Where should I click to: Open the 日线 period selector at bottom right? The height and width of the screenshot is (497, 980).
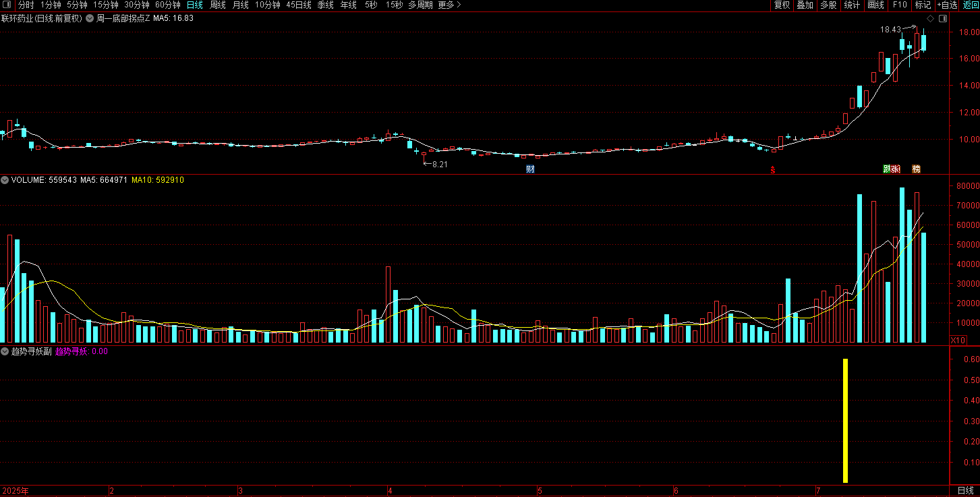pos(965,490)
